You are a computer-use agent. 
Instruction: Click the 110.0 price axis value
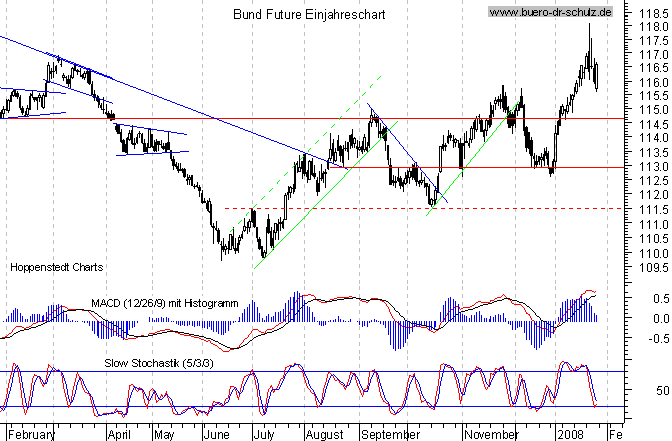(x=653, y=254)
